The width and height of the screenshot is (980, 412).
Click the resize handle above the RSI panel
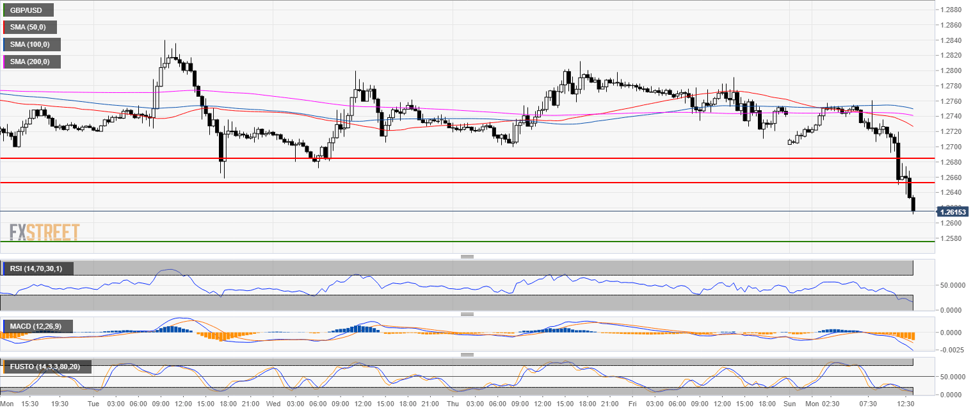click(x=467, y=257)
